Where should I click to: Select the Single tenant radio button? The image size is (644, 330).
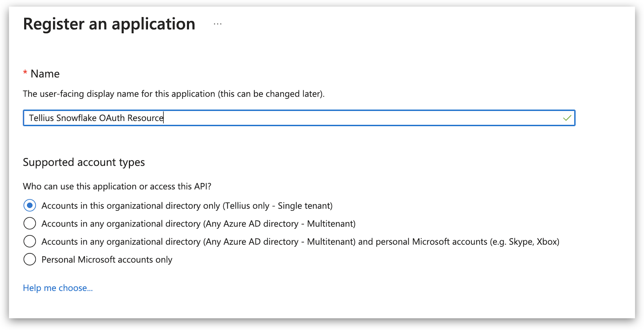pos(30,206)
